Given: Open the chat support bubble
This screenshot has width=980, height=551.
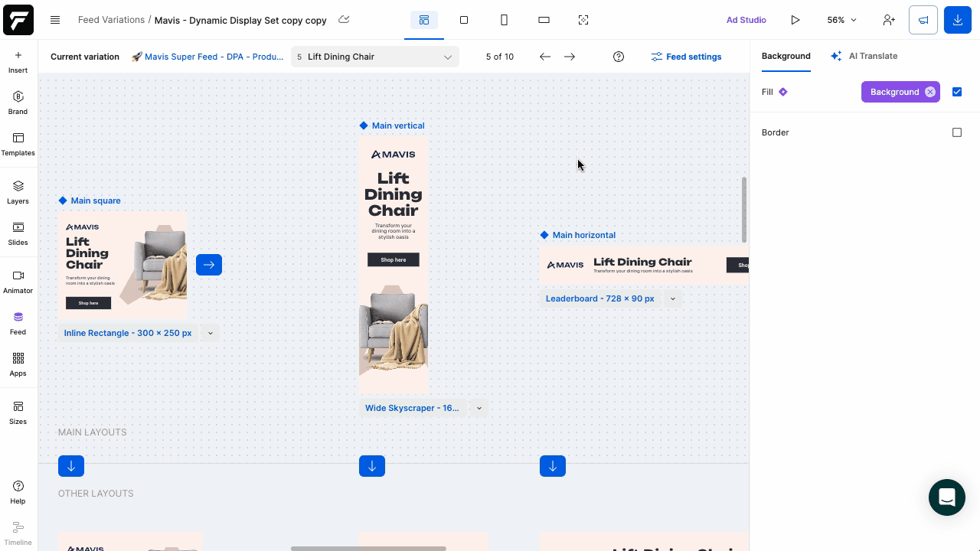Looking at the screenshot, I should point(947,497).
